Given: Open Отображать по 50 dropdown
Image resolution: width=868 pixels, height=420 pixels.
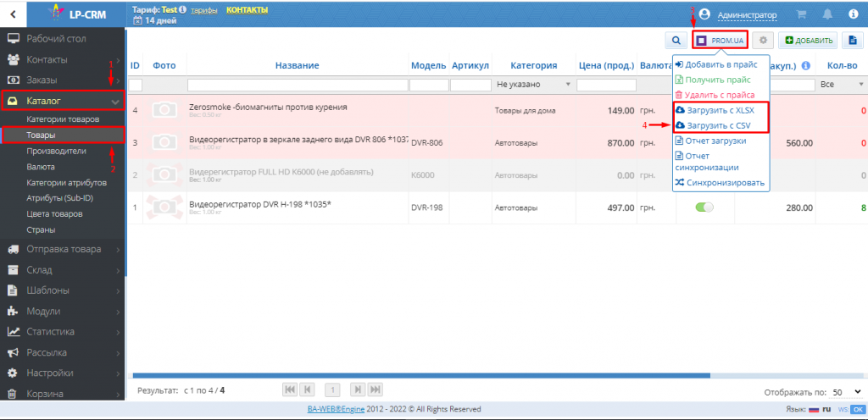Looking at the screenshot, I should [x=847, y=392].
